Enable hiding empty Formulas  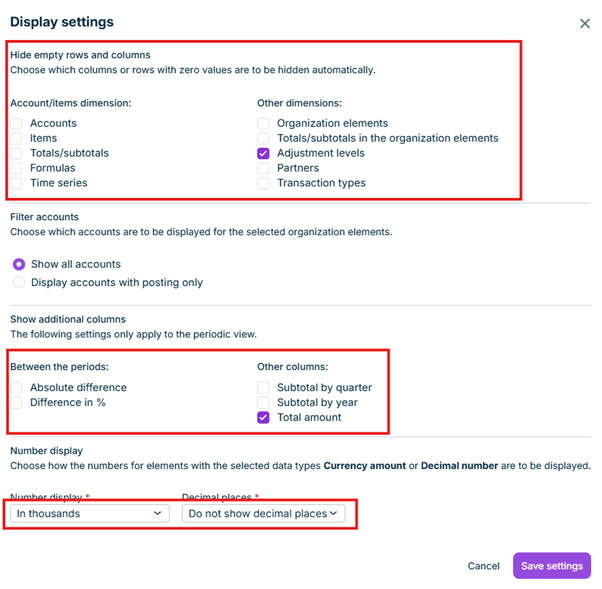pyautogui.click(x=16, y=168)
